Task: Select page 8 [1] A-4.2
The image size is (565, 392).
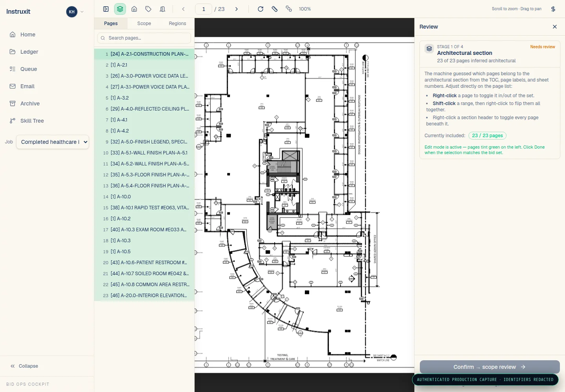Action: click(144, 131)
